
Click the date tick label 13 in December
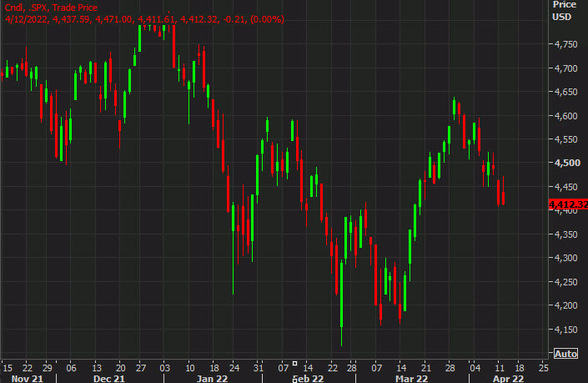[x=97, y=368]
